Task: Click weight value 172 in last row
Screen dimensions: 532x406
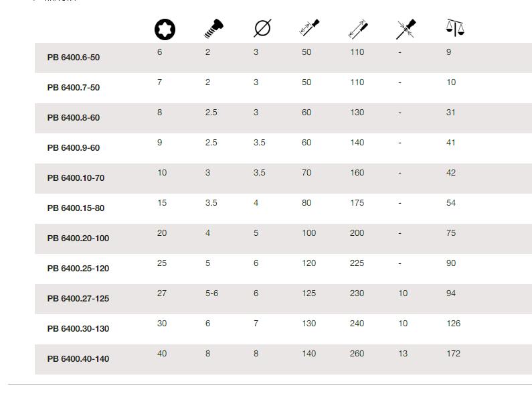Action: 453,354
